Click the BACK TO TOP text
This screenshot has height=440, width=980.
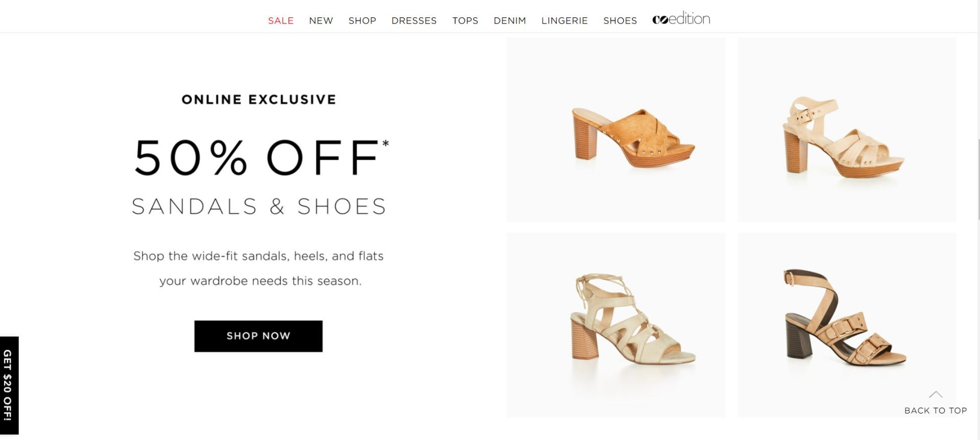tap(936, 410)
